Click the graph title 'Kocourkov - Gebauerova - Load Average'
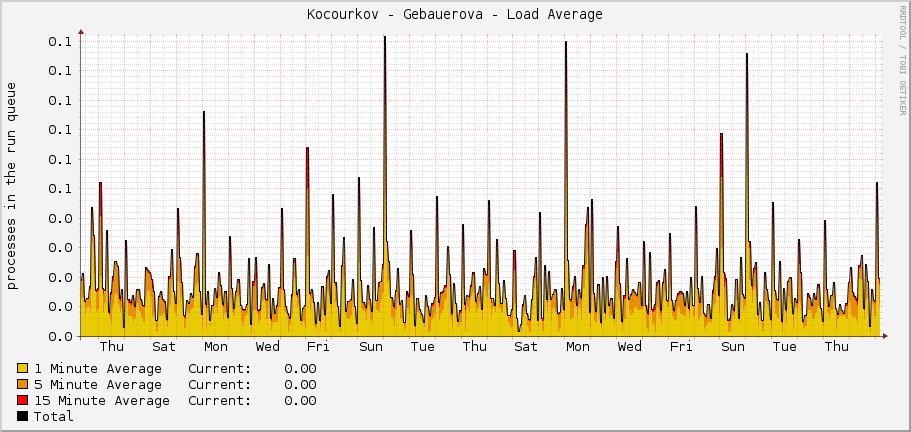The height and width of the screenshot is (432, 911). pos(455,15)
